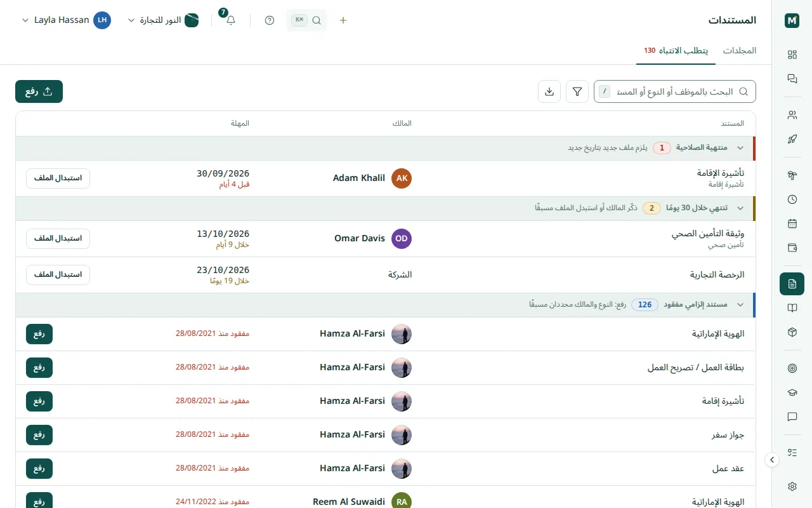Open the filter funnel button
Viewport: 812px width, 508px height.
577,91
